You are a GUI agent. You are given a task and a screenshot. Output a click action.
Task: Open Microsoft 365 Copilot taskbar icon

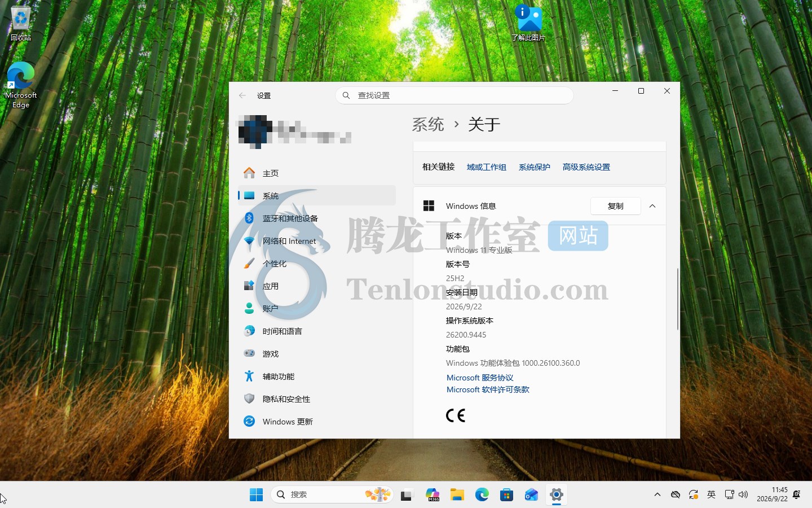point(433,495)
